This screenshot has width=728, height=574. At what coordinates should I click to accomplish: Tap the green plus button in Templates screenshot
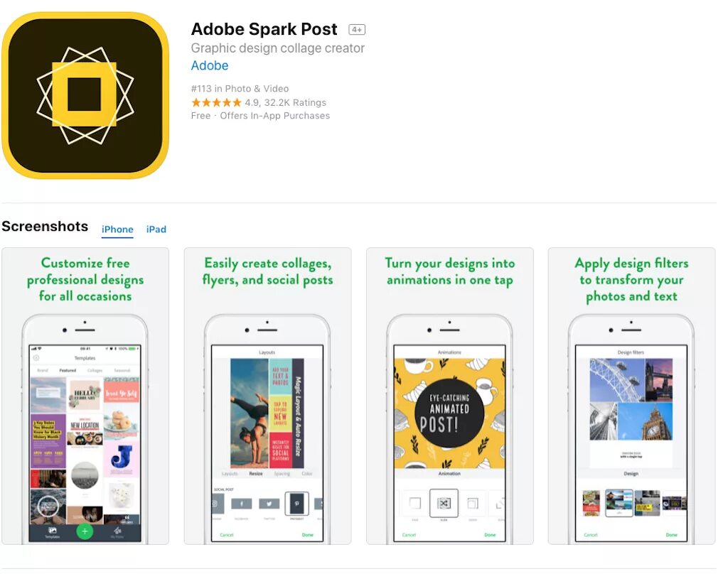coord(85,531)
